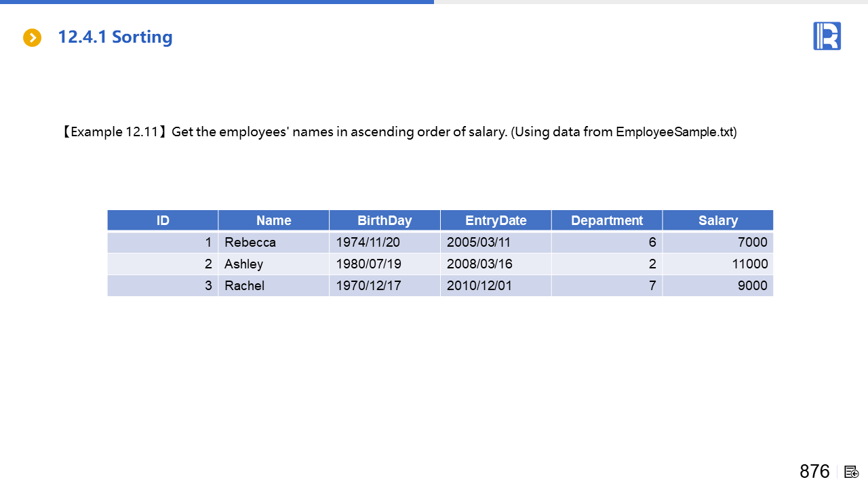Click the blue R logo icon
Image resolution: width=868 pixels, height=488 pixels.
click(827, 36)
